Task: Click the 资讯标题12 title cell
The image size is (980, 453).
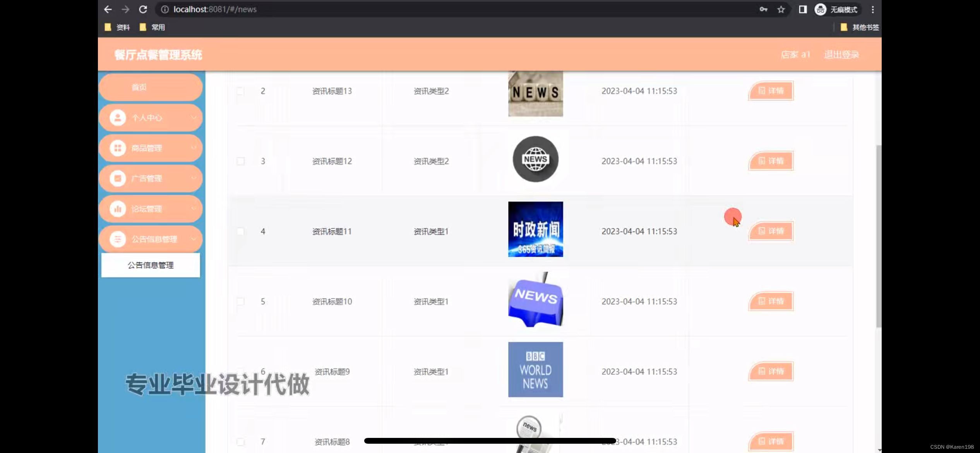Action: point(332,161)
